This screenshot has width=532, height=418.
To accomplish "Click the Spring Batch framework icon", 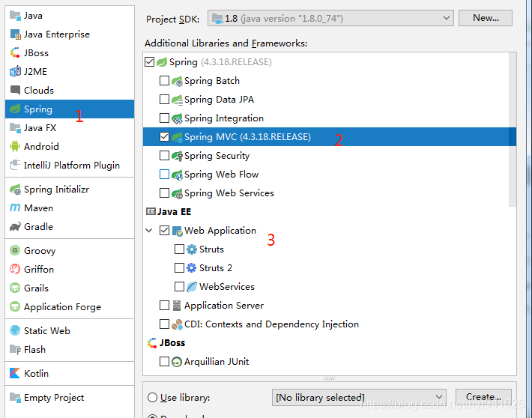I will [177, 81].
